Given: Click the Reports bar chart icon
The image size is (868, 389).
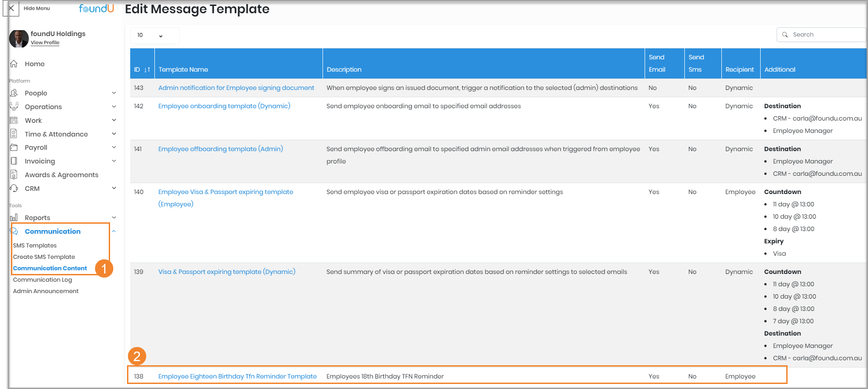Looking at the screenshot, I should (x=14, y=218).
